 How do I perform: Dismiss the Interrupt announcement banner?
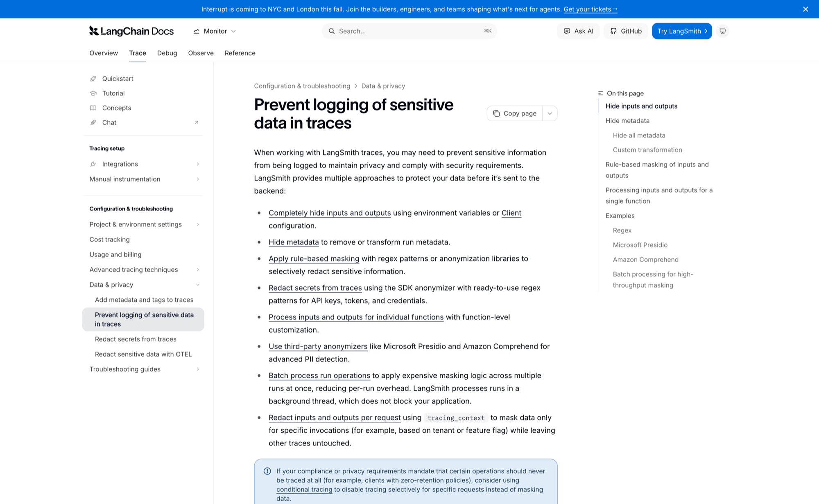805,9
